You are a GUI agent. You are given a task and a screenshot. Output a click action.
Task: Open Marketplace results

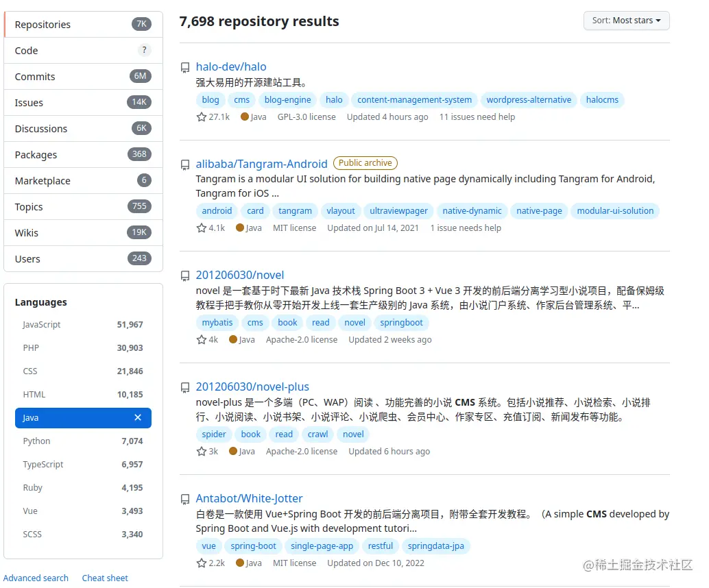(83, 181)
